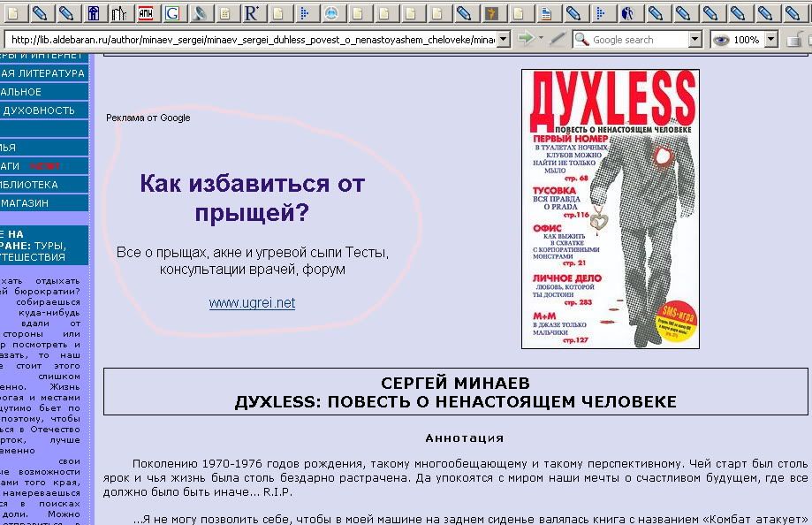Image resolution: width=812 pixels, height=525 pixels.
Task: Expand the address bar history dropdown
Action: (x=503, y=39)
